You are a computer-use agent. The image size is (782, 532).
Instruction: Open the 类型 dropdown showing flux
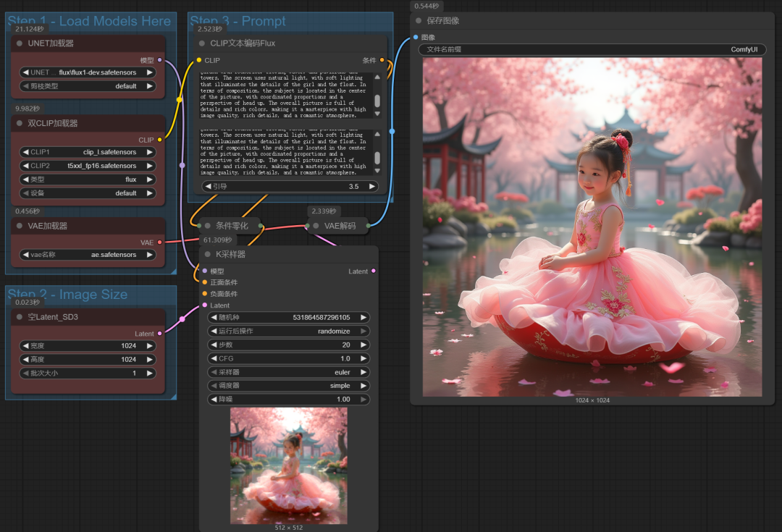click(x=87, y=179)
